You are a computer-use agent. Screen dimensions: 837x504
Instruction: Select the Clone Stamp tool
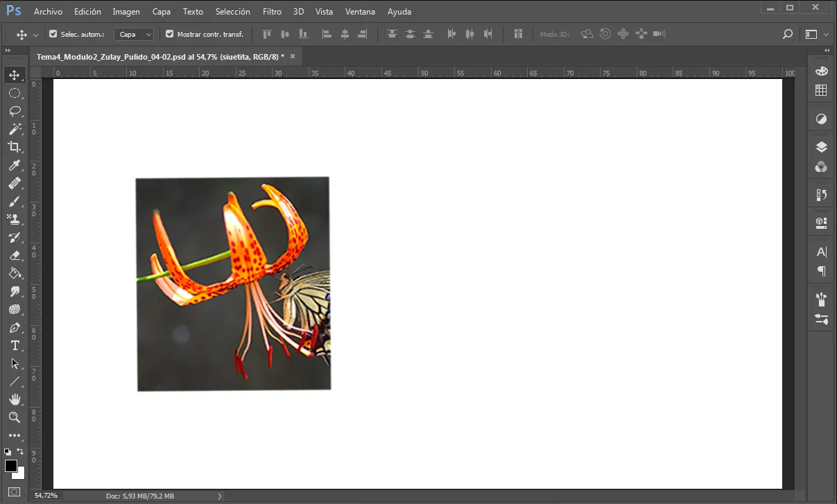14,219
